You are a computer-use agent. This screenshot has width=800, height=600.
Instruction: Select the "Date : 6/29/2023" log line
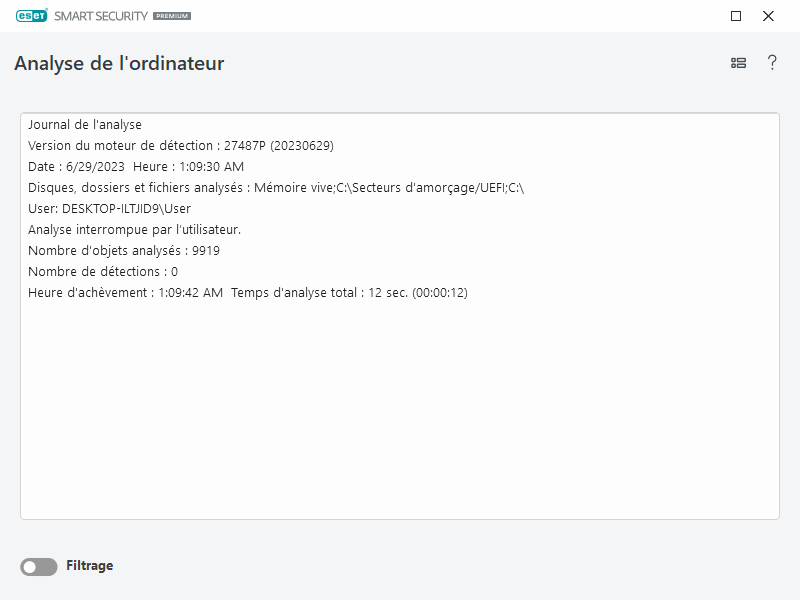click(x=136, y=167)
